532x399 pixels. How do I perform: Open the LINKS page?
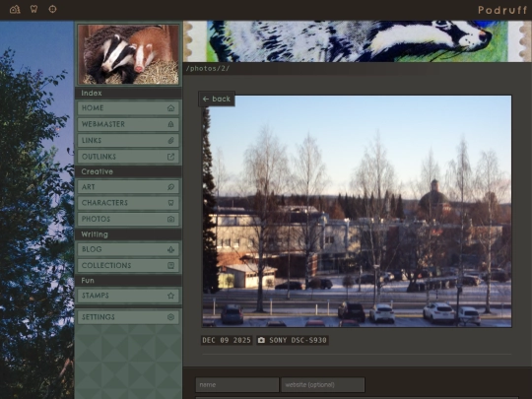(x=128, y=141)
